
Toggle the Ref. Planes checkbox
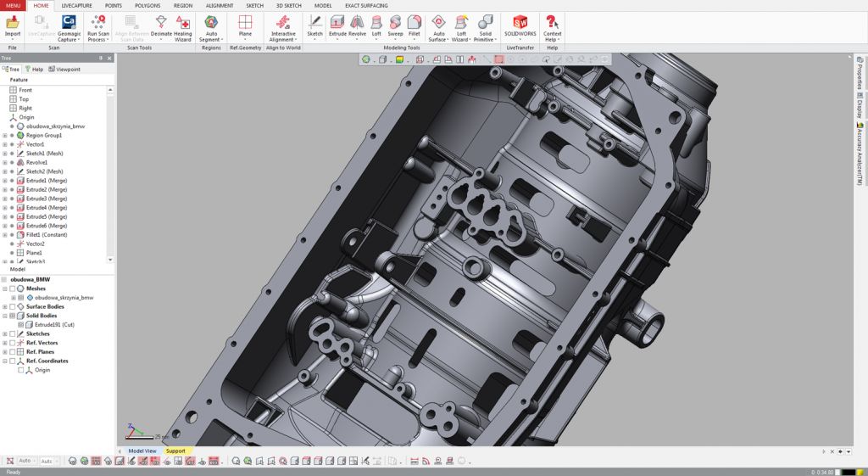(13, 352)
